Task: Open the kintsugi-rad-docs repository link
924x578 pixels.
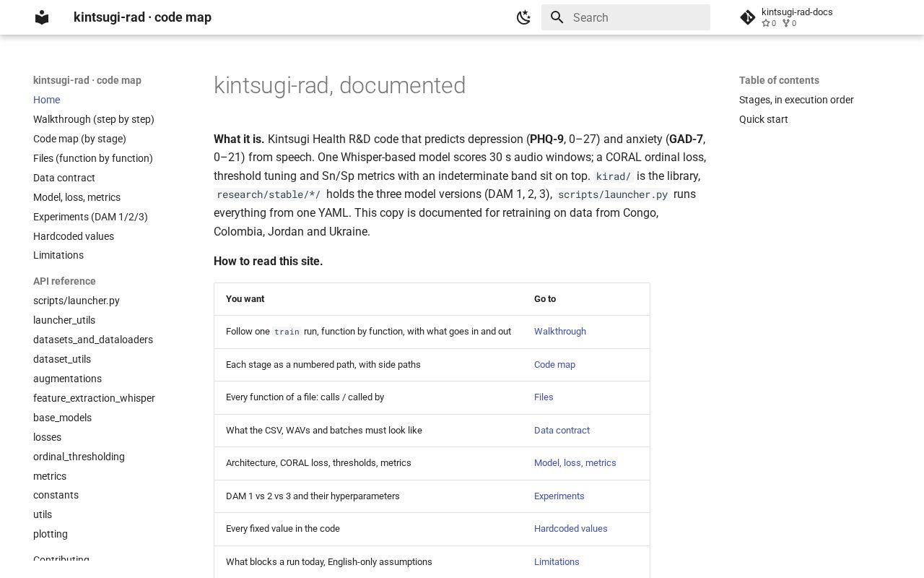Action: (x=797, y=17)
